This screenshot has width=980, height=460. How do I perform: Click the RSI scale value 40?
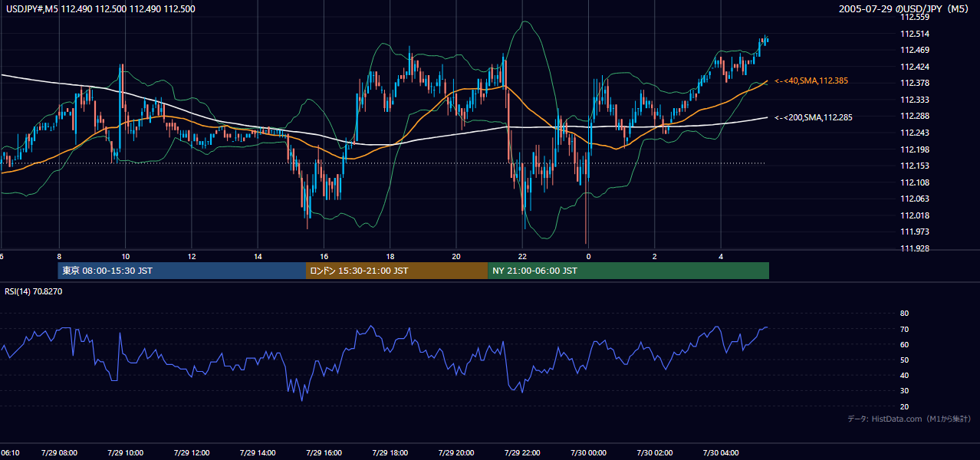[x=905, y=375]
